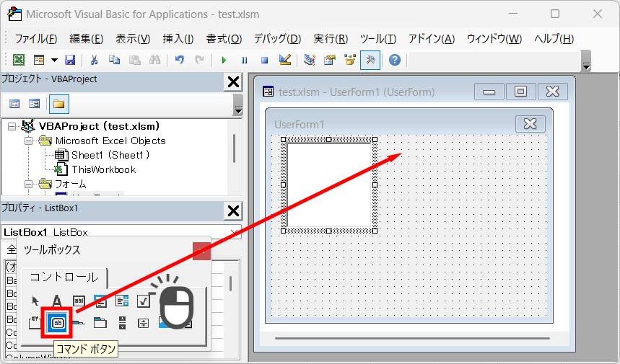Viewport: 620px width, 364px height.
Task: Pick the Label (A) tool in toolbox
Action: [57, 301]
